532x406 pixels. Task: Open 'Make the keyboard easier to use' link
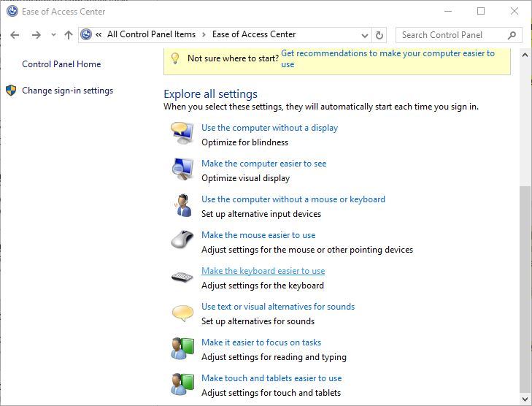[263, 271]
